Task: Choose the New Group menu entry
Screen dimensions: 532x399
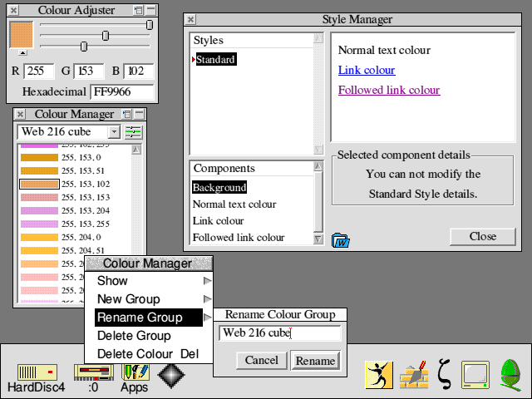Action: click(149, 299)
